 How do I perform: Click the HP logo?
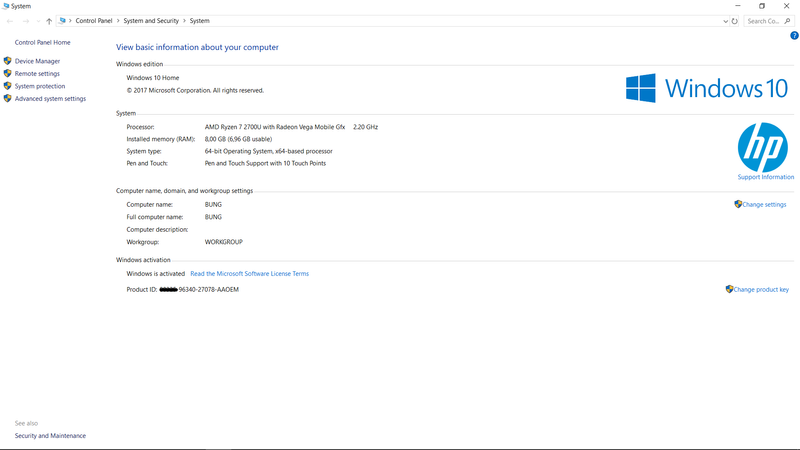tap(762, 148)
